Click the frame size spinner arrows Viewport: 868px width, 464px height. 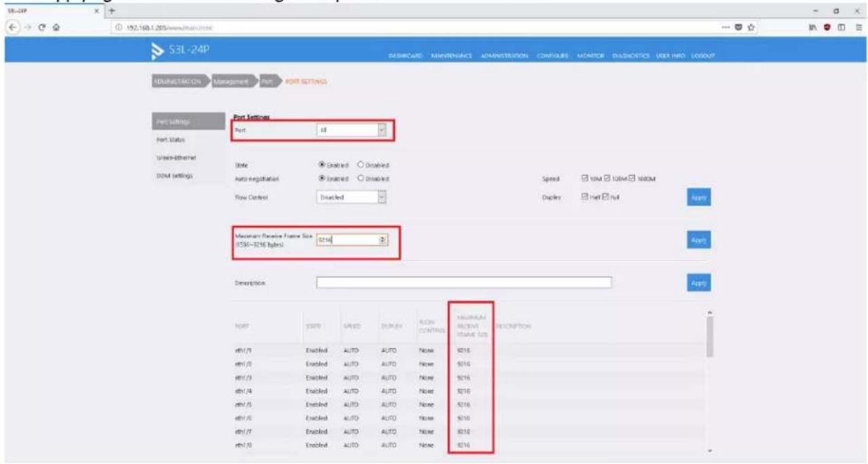point(381,239)
